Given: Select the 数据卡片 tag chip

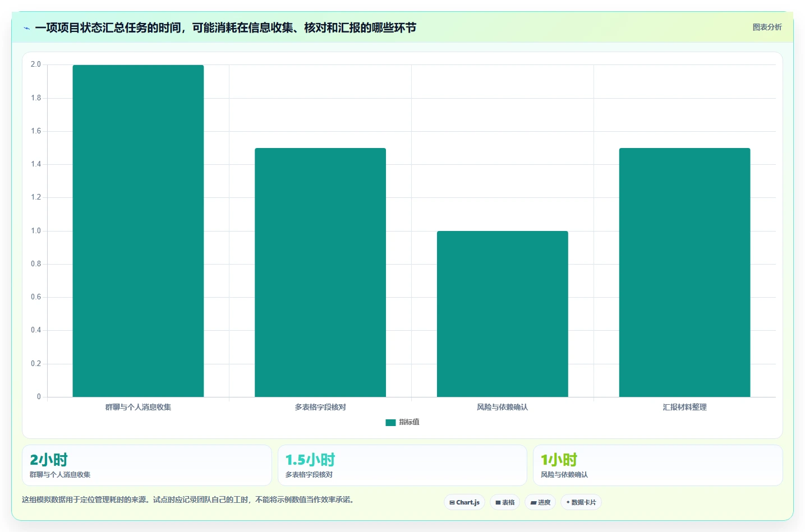Looking at the screenshot, I should (x=581, y=502).
